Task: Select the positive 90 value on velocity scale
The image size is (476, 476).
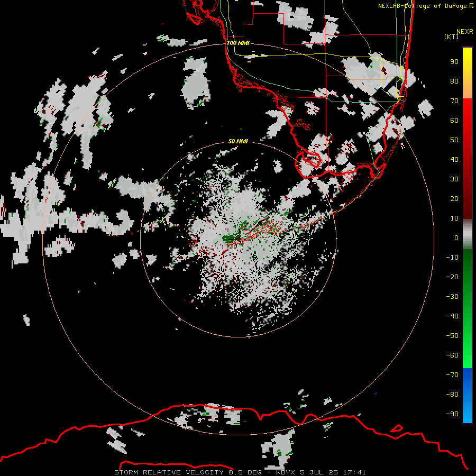Action: (454, 62)
